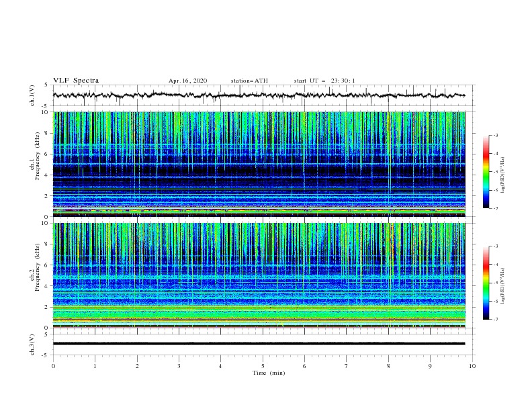Click the ch.1 spectrogram panel
Image resolution: width=532 pixels, height=411 pixels.
coord(259,164)
